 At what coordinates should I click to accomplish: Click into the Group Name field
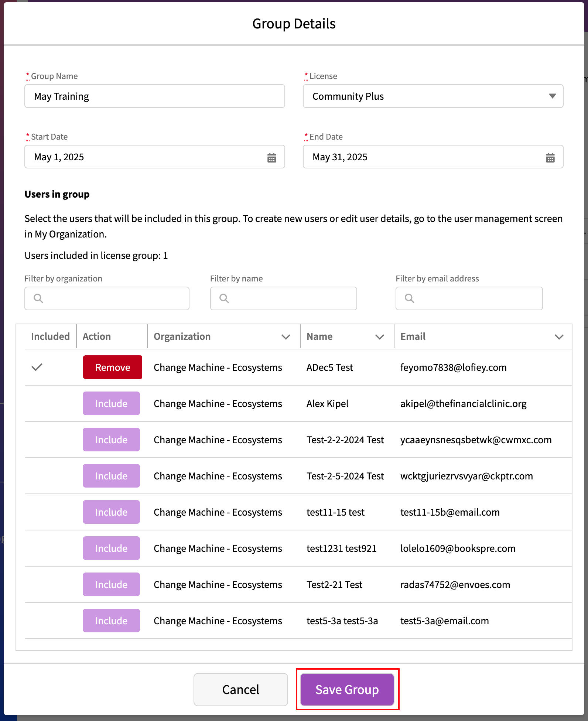click(154, 96)
